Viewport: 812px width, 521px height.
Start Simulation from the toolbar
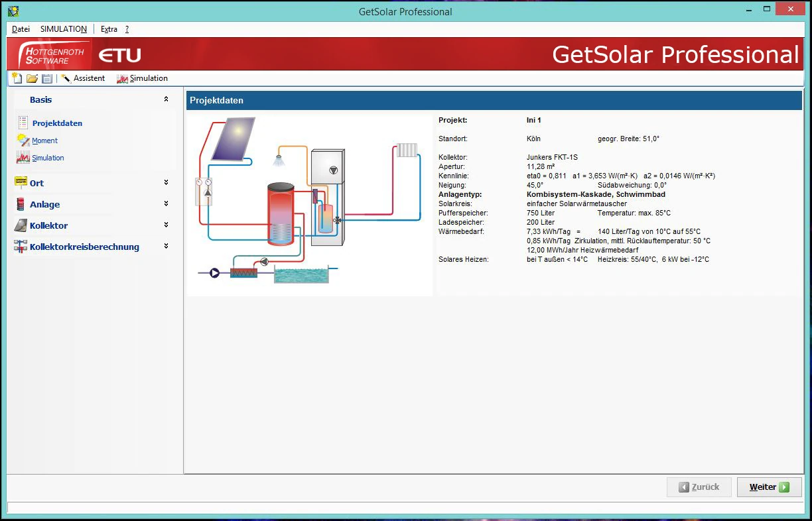(x=142, y=78)
